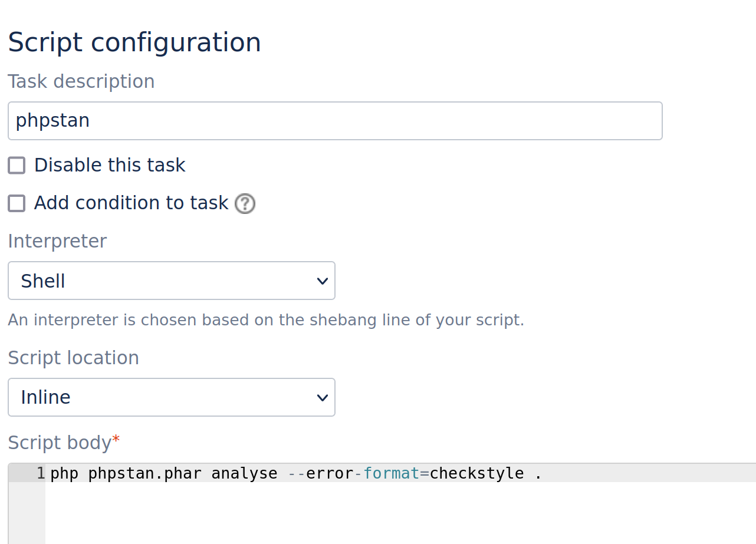Click the chevron arrow of Script location select
The height and width of the screenshot is (544, 756).
(322, 397)
